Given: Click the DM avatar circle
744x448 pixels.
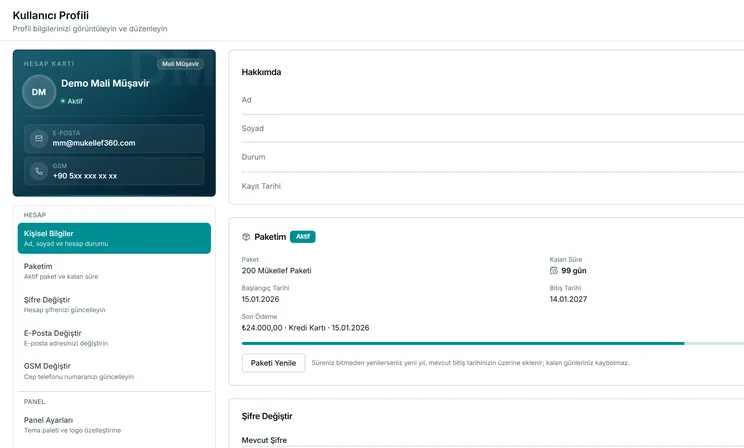Looking at the screenshot, I should pos(39,92).
